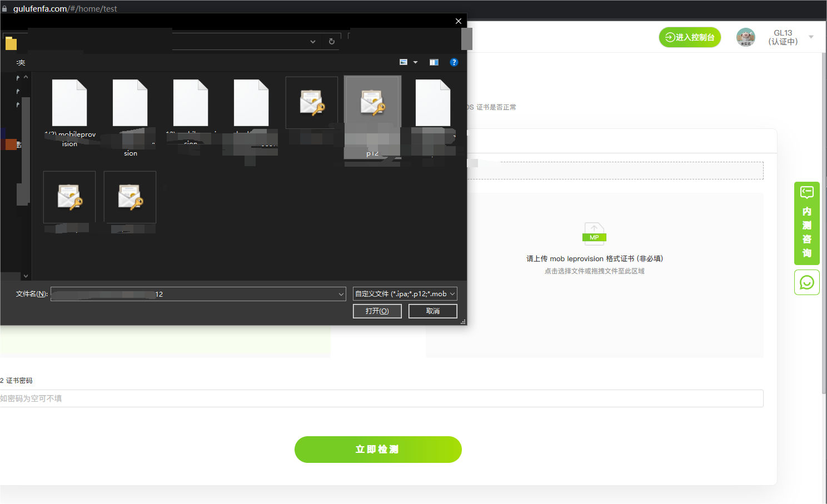Click the gulufenfa.com URL text
The width and height of the screenshot is (827, 504).
tap(65, 8)
